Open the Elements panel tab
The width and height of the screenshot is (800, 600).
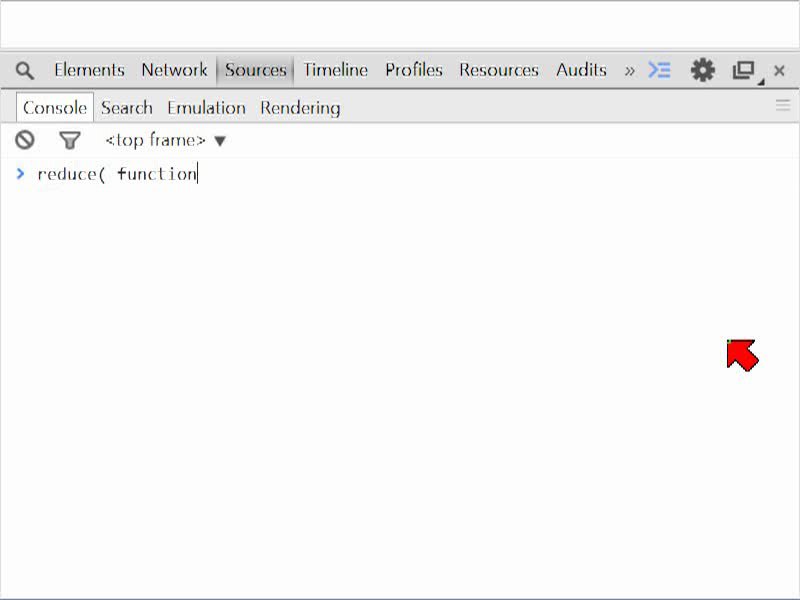click(x=89, y=70)
